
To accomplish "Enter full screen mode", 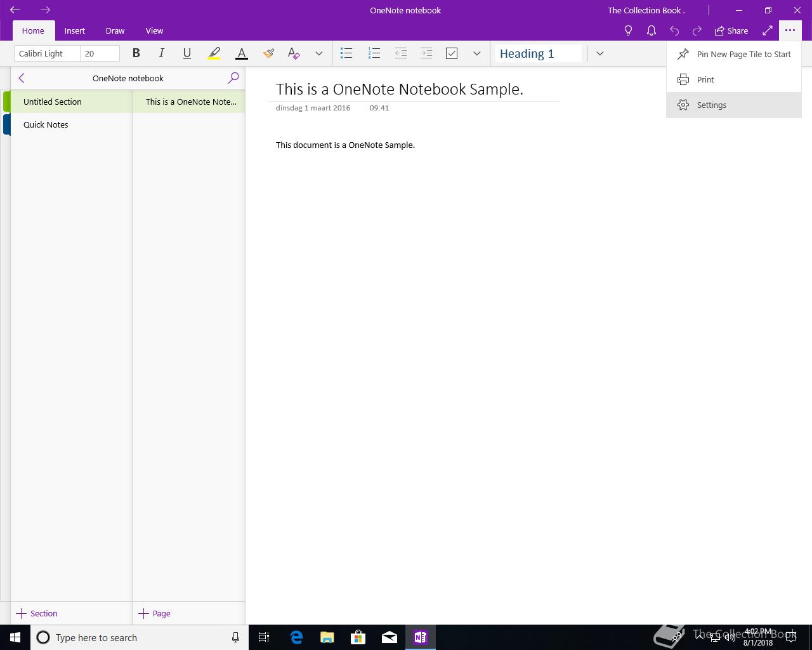I will click(767, 30).
